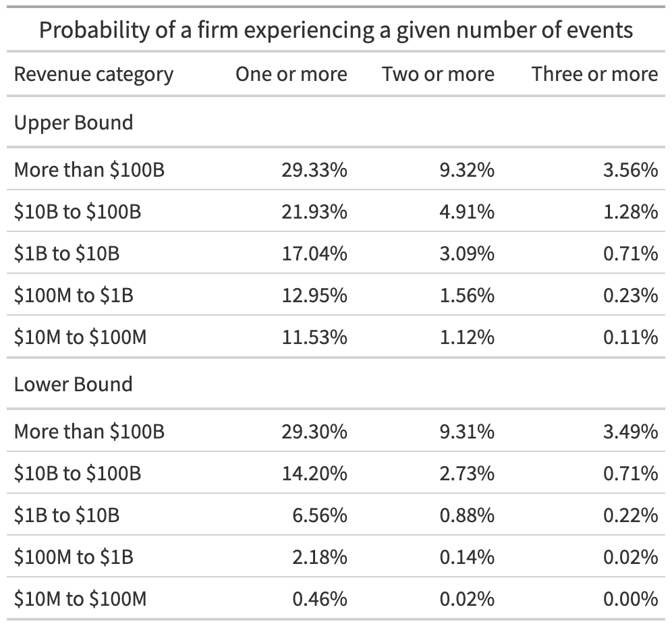The width and height of the screenshot is (672, 626).
Task: Select the 29.33% cell
Action: tap(314, 170)
